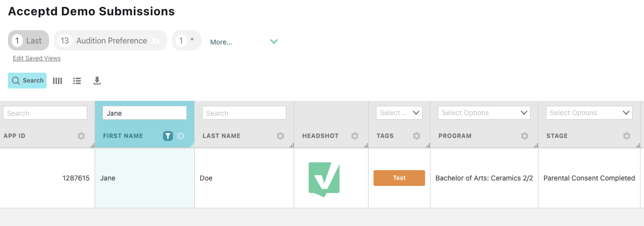Click the First Name search field containing Jane
This screenshot has height=226, width=644.
coord(145,113)
